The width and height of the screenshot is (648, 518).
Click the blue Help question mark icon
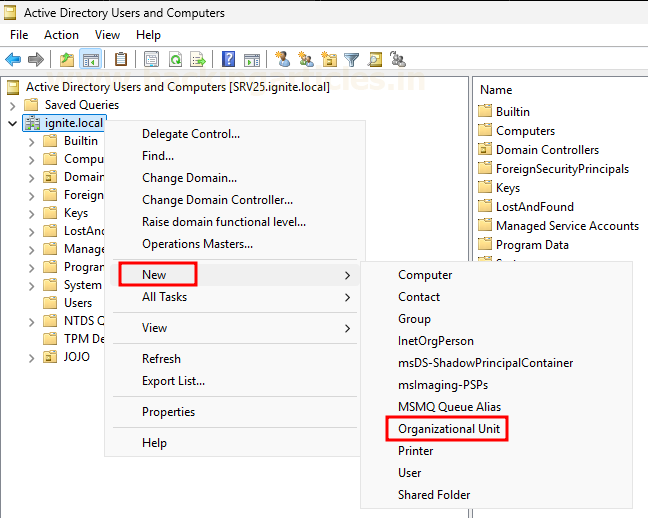click(228, 59)
